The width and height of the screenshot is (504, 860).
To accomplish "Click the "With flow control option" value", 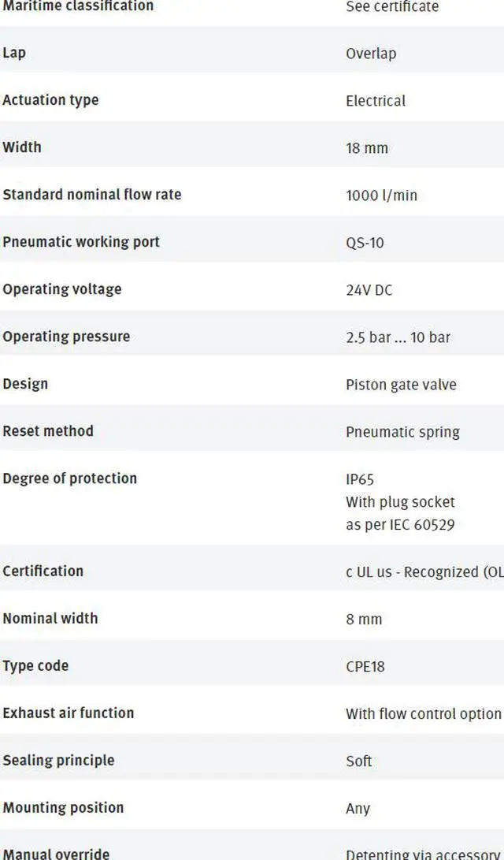I will pyautogui.click(x=423, y=713).
